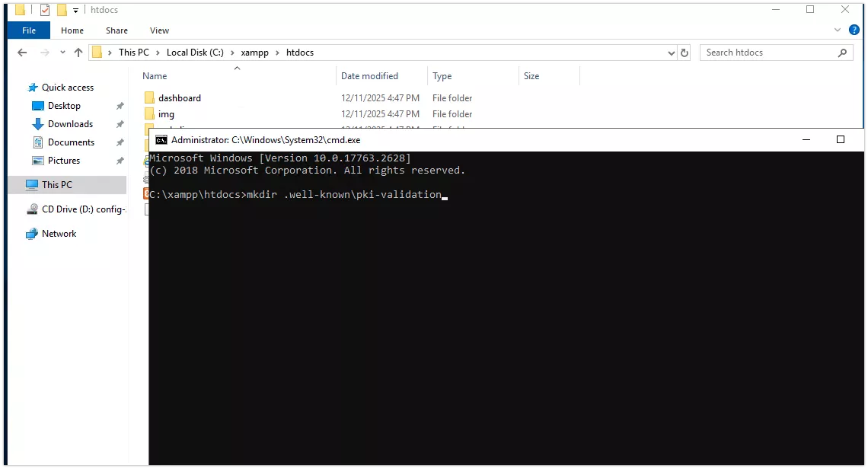Unpin Downloads from Quick access

pos(120,123)
